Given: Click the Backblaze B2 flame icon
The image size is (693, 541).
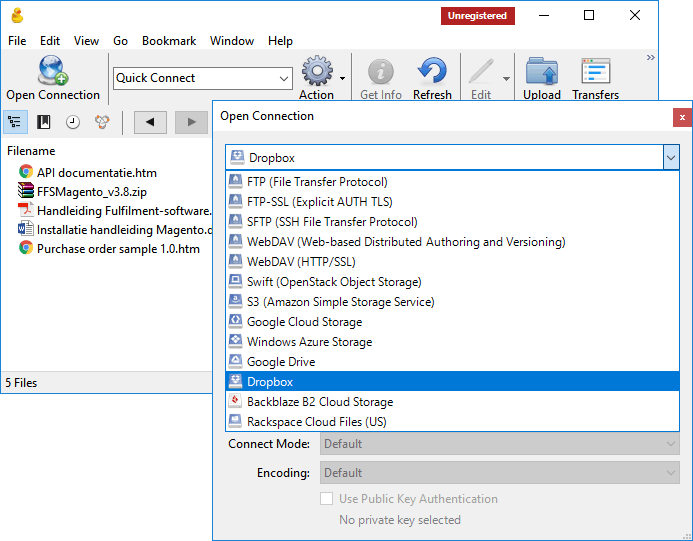Looking at the screenshot, I should 235,400.
